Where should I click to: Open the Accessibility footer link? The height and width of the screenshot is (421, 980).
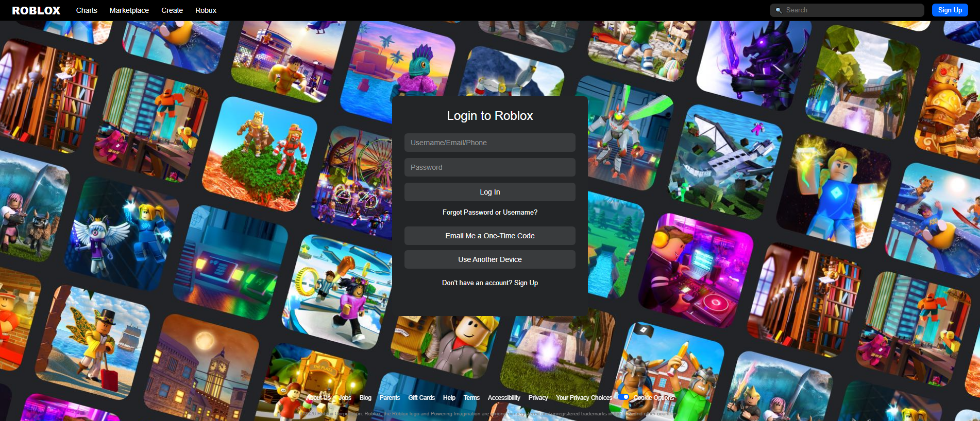coord(504,398)
